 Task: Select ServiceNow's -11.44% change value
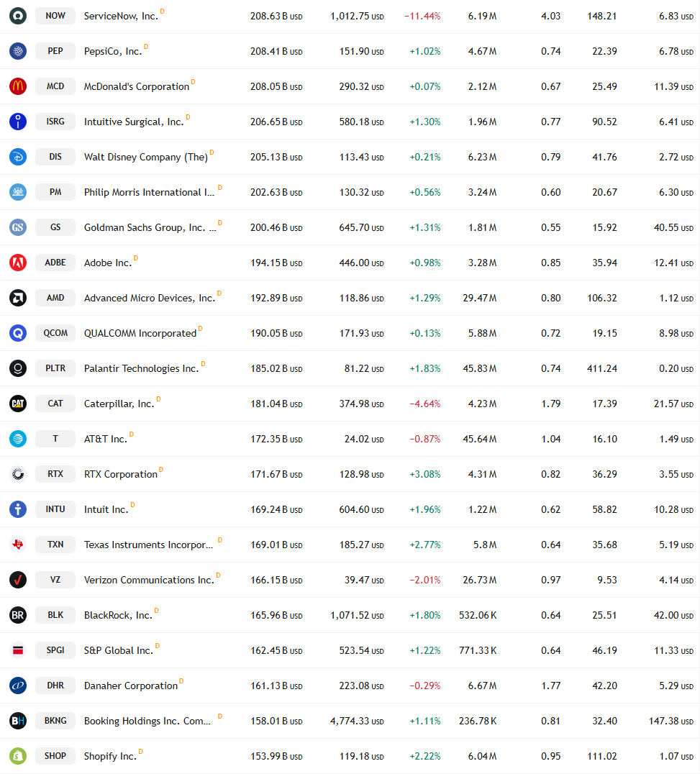click(x=422, y=17)
